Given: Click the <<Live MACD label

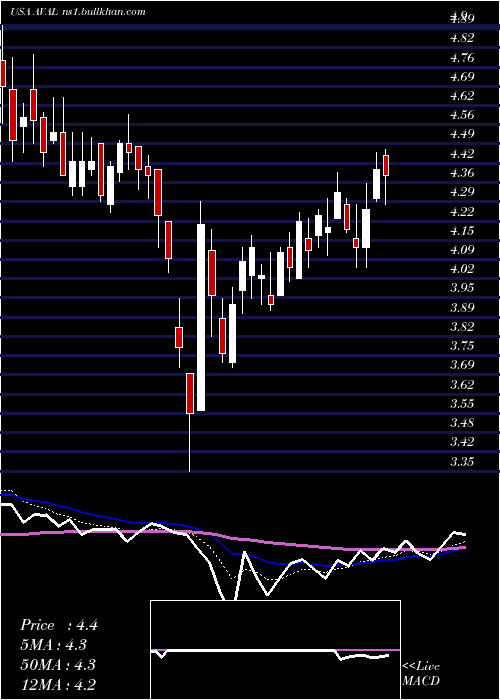Looking at the screenshot, I should [x=421, y=674].
